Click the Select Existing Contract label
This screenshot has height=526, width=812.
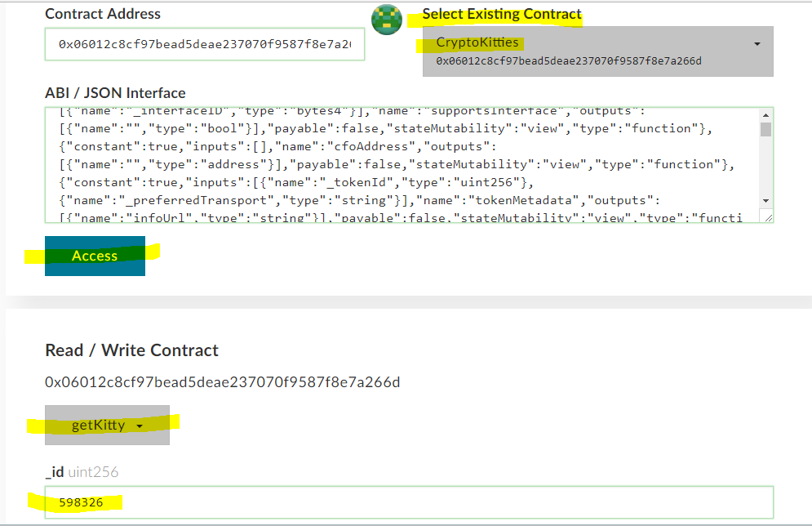tap(502, 14)
